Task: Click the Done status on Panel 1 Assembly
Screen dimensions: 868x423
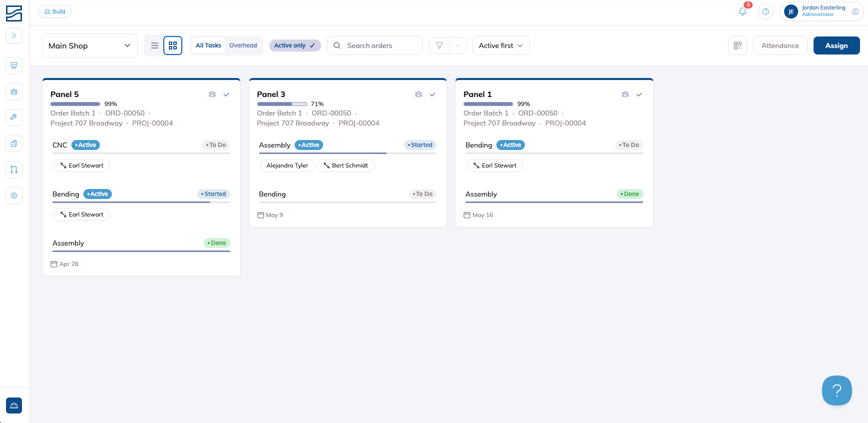Action: click(630, 194)
